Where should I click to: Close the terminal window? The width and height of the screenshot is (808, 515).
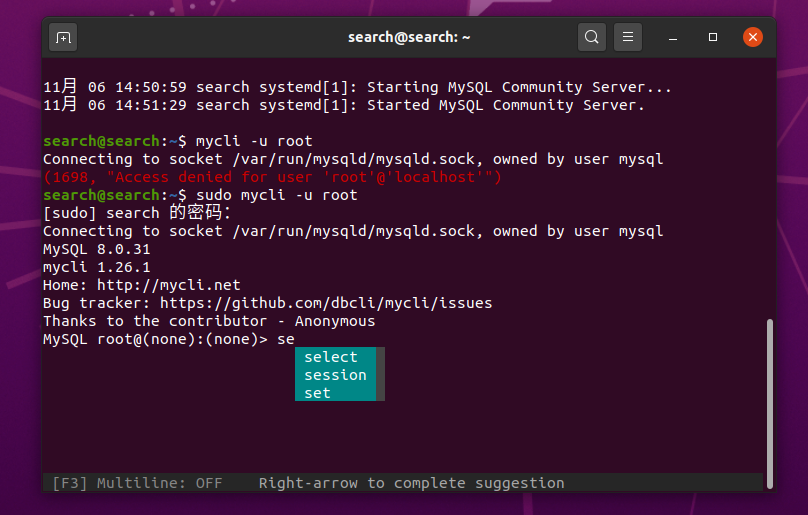click(x=753, y=37)
